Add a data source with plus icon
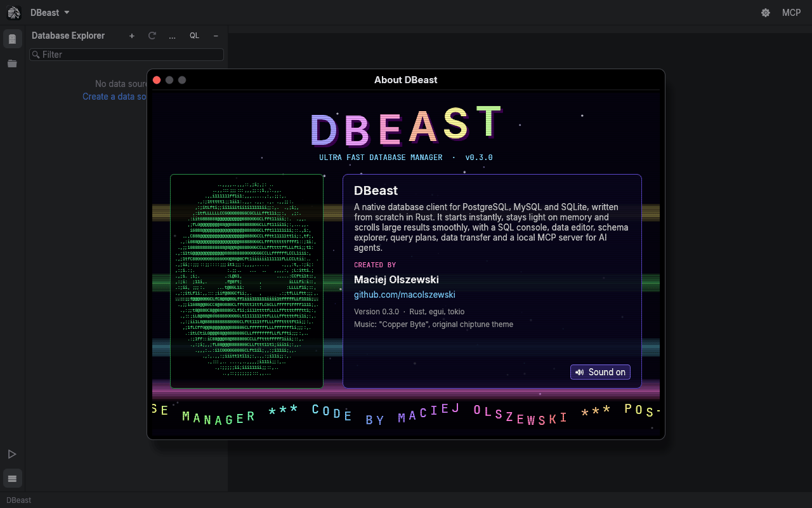The height and width of the screenshot is (508, 812). (x=132, y=36)
